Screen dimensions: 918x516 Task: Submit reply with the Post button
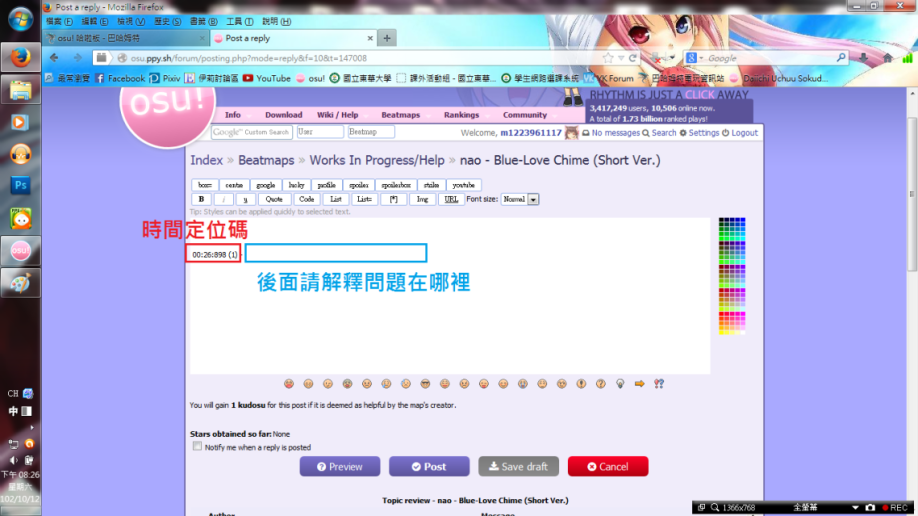[429, 466]
